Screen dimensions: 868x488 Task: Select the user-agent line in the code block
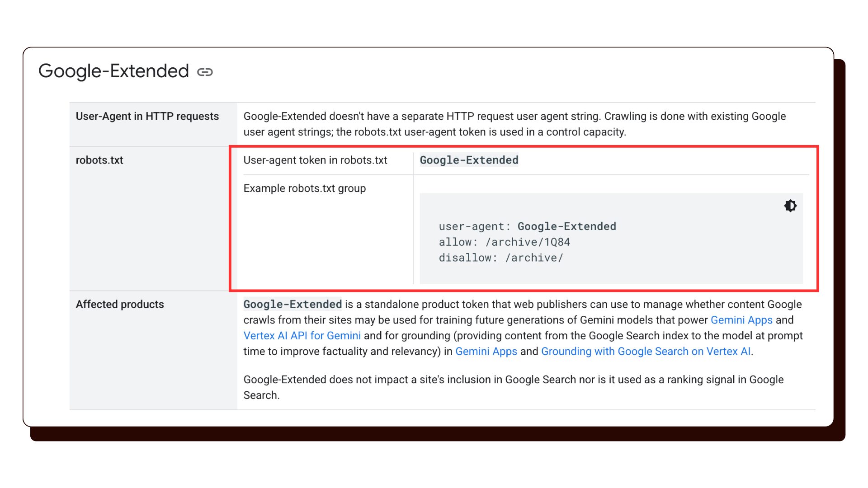click(527, 226)
